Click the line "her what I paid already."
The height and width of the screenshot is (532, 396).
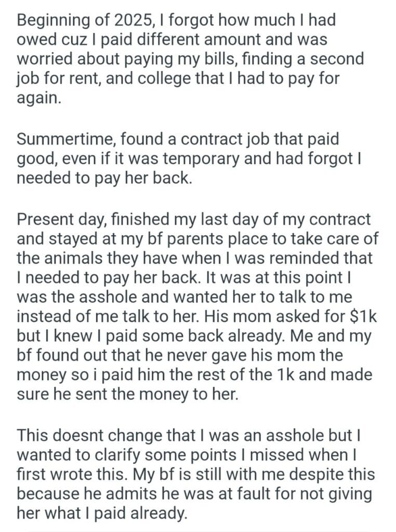coord(101,513)
